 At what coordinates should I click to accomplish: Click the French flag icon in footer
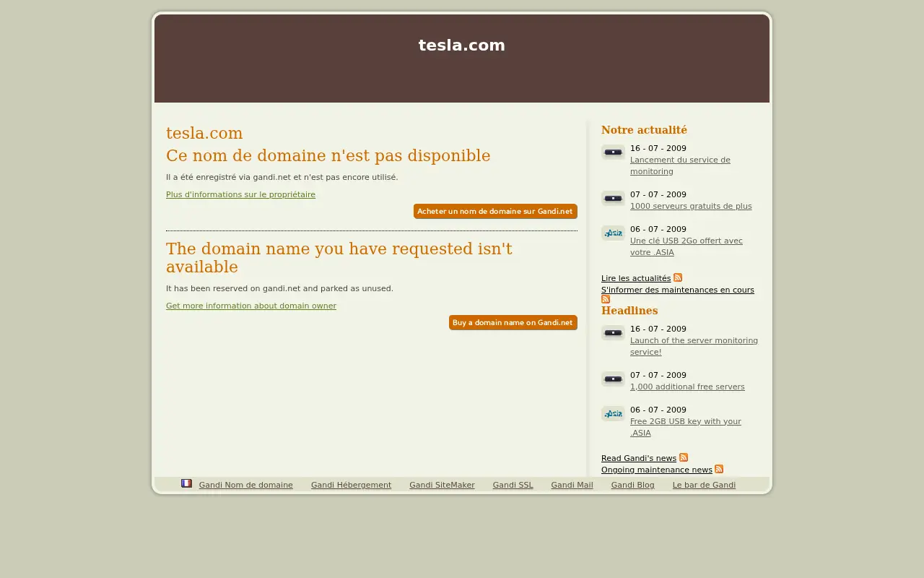(186, 483)
